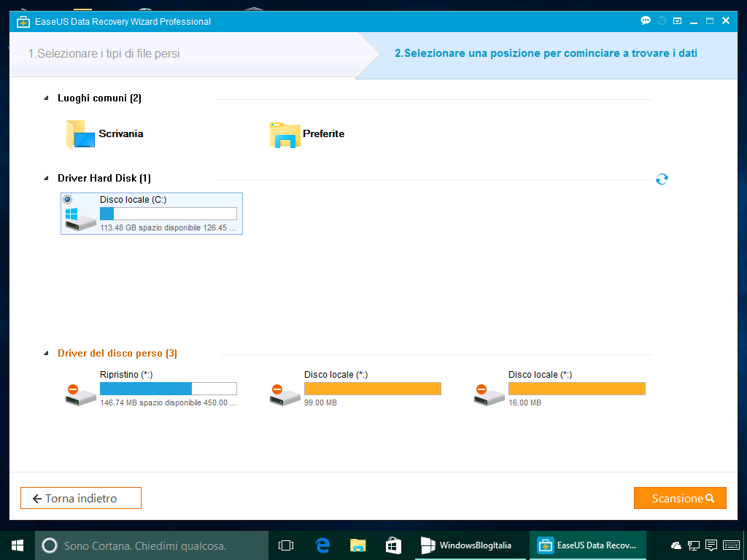Select the Scrivania folder icon

[x=80, y=134]
